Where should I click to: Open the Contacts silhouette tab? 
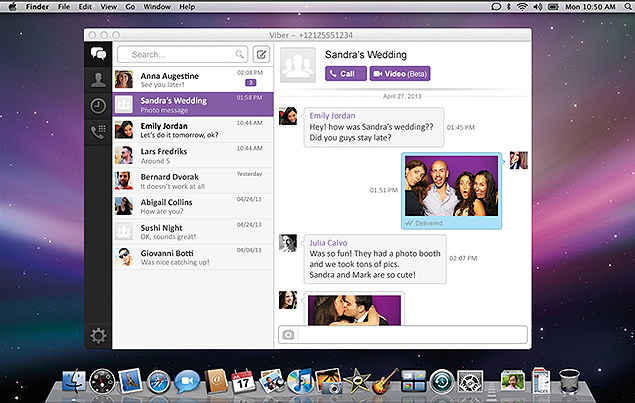(x=98, y=80)
